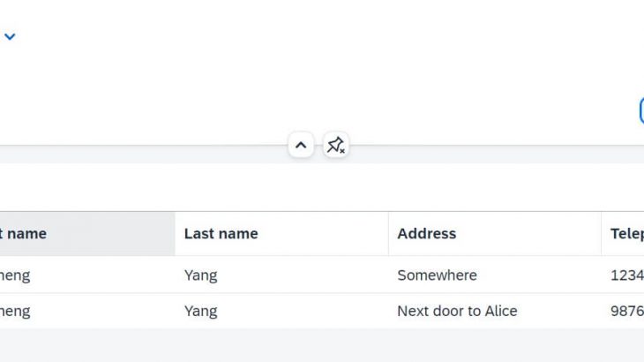Select the highlighted First name column header
This screenshot has height=362, width=644.
point(87,234)
